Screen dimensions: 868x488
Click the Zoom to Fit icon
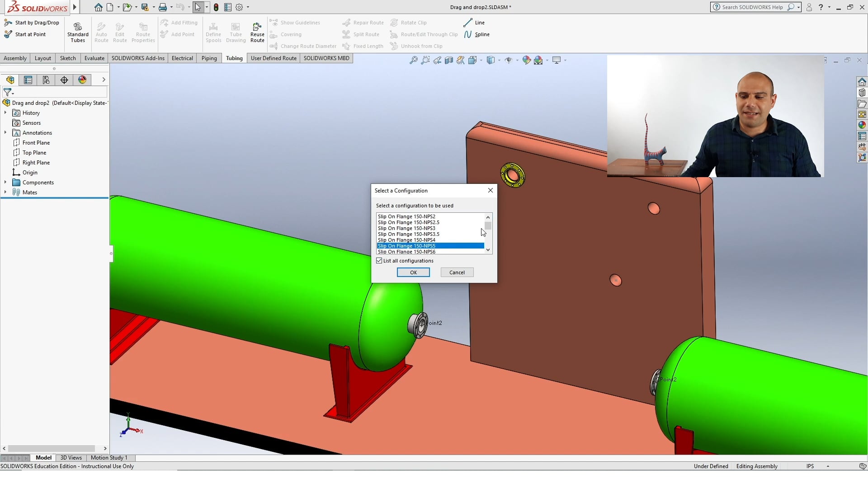[x=413, y=60]
